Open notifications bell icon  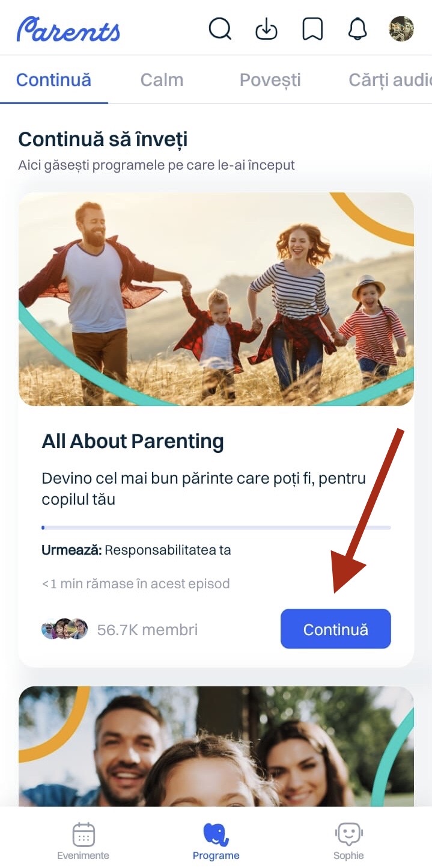(357, 28)
